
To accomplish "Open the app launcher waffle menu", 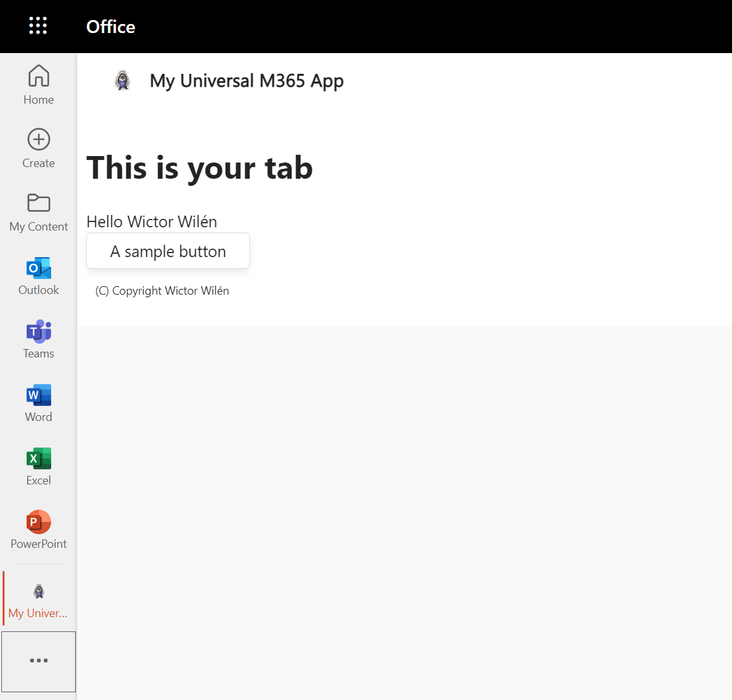I will [38, 26].
